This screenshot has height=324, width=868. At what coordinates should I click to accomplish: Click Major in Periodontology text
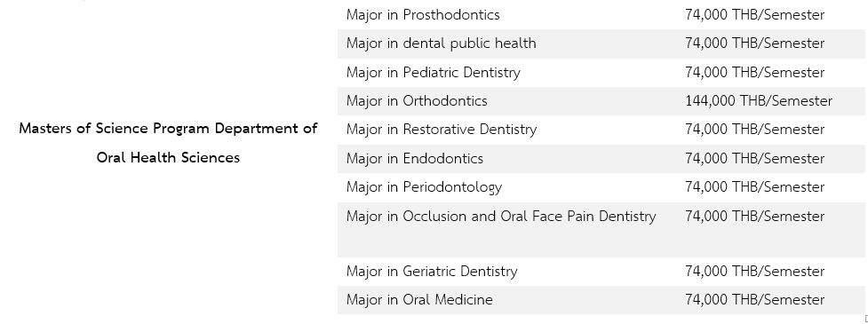pos(424,187)
